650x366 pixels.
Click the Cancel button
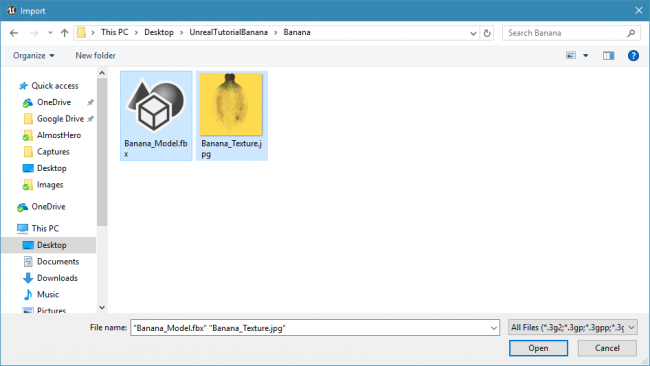pos(607,348)
